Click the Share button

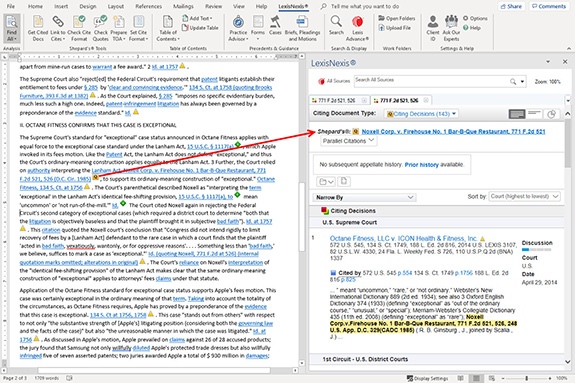(511, 6)
